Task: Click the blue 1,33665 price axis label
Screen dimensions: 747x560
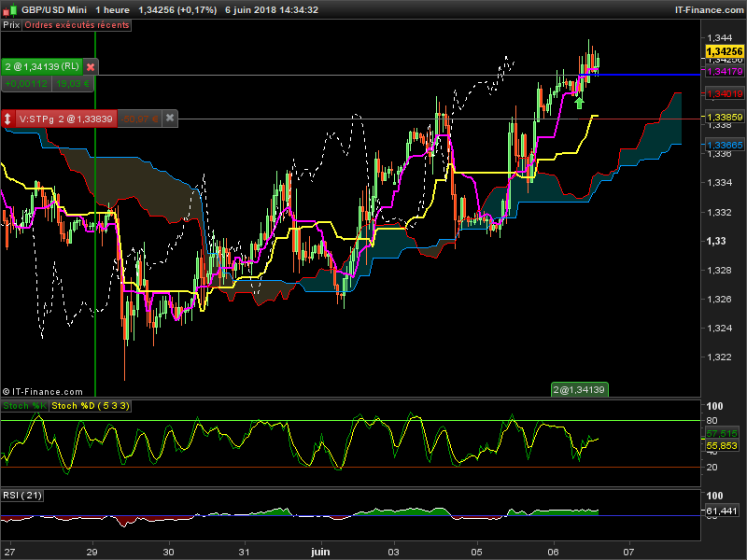Action: click(x=725, y=146)
